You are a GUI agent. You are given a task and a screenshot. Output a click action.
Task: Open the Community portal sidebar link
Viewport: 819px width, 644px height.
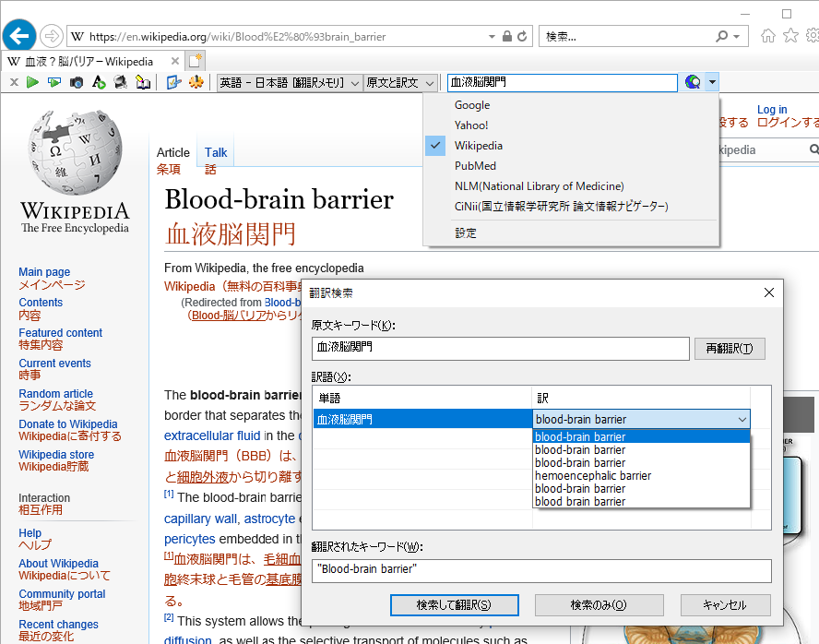[62, 594]
